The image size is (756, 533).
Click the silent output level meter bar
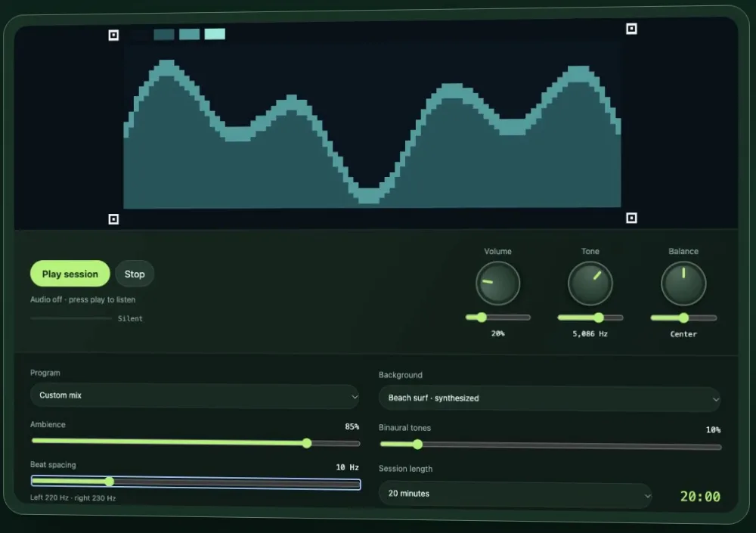(71, 318)
